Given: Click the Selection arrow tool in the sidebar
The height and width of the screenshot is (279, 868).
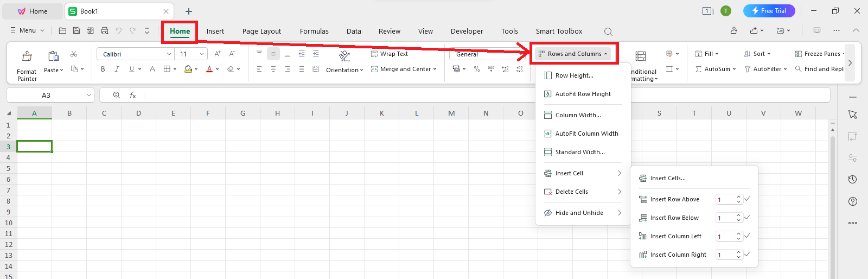Looking at the screenshot, I should click(x=853, y=115).
